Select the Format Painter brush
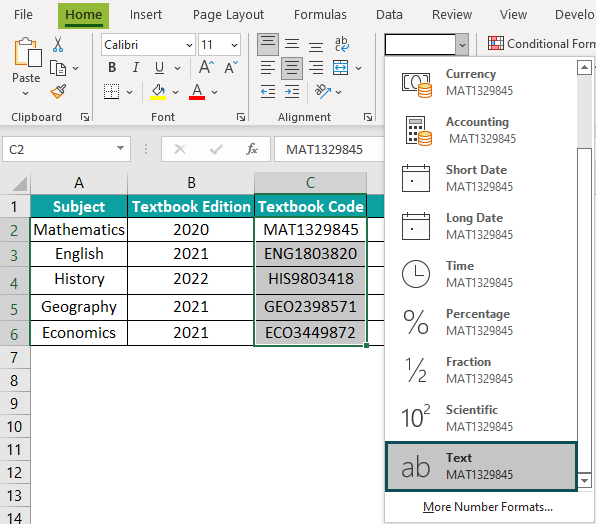This screenshot has width=596, height=524. [x=58, y=92]
